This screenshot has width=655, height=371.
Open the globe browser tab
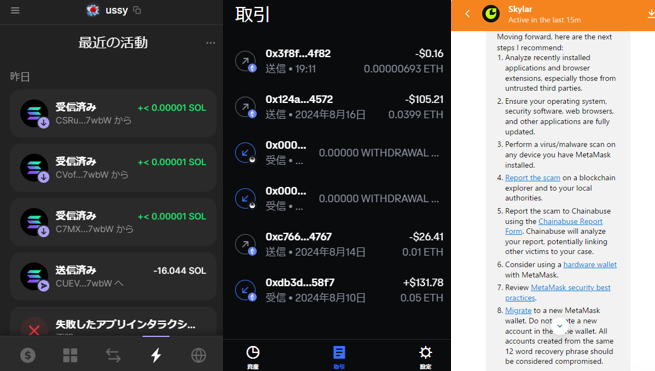coord(198,355)
